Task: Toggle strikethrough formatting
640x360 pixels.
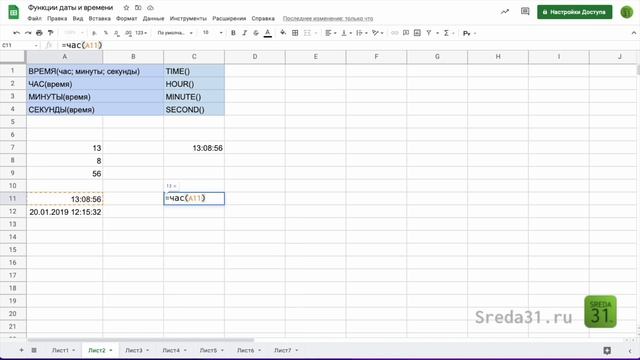Action: 256,33
